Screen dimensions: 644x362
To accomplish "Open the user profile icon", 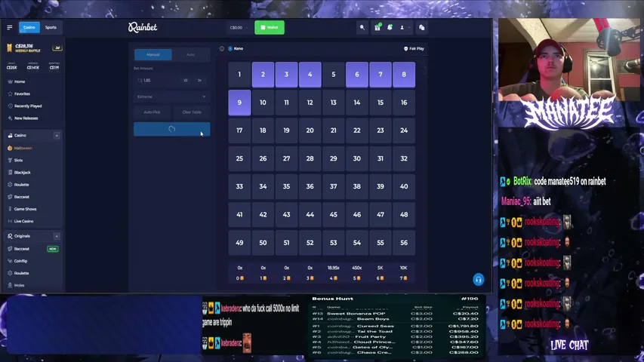I will tap(402, 27).
